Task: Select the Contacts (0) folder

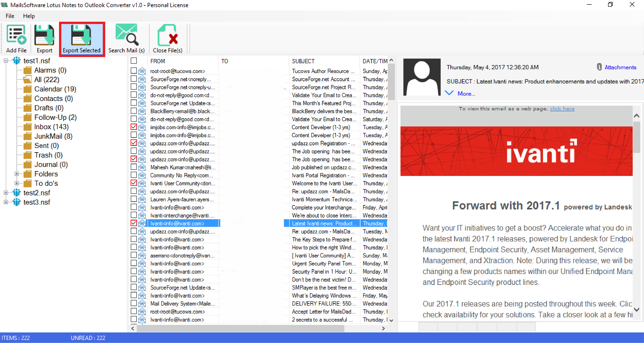Action: click(53, 99)
